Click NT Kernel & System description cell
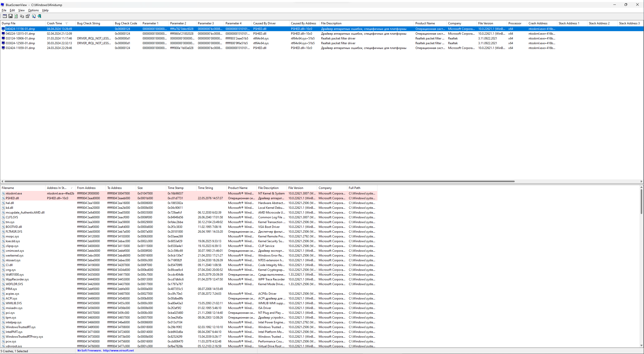644x354 pixels. 271,193
